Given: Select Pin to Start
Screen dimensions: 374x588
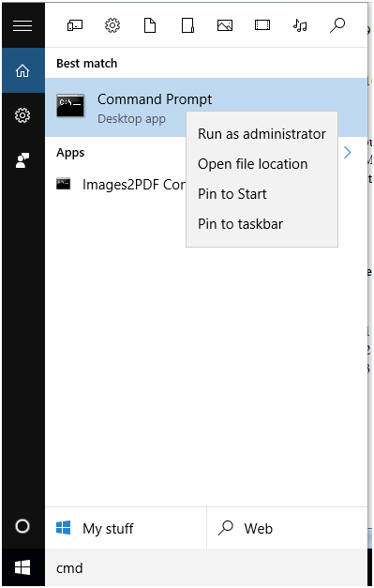Looking at the screenshot, I should (262, 194).
